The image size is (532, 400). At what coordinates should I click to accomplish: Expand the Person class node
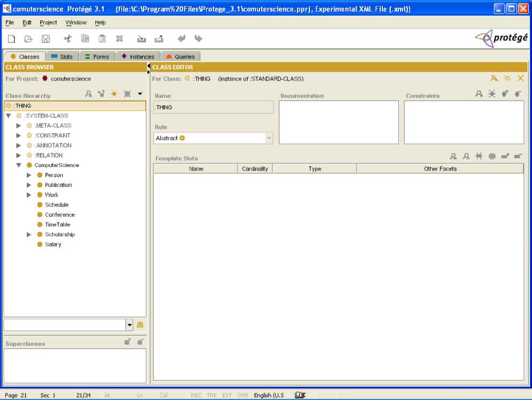[29, 175]
